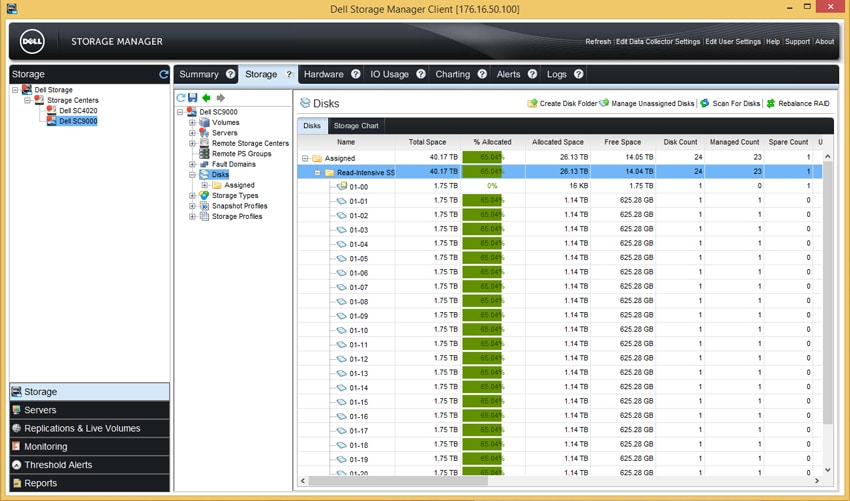The height and width of the screenshot is (501, 850).
Task: Open the Reports view
Action: point(89,483)
